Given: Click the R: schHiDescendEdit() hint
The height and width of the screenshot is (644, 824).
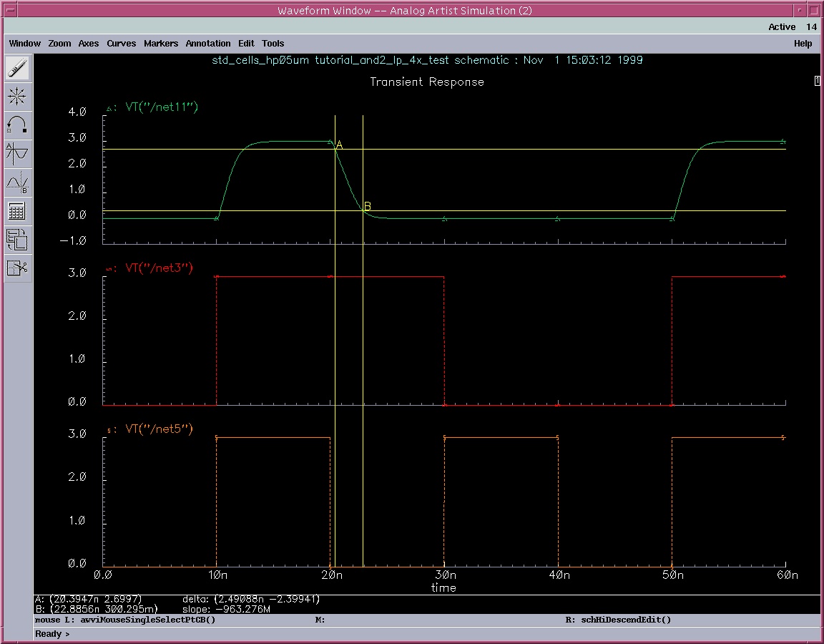Looking at the screenshot, I should (618, 620).
